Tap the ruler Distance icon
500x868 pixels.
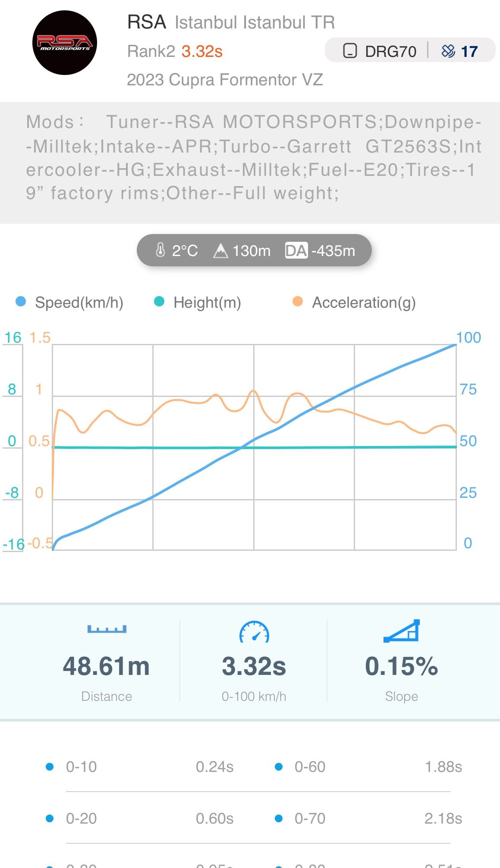click(107, 629)
